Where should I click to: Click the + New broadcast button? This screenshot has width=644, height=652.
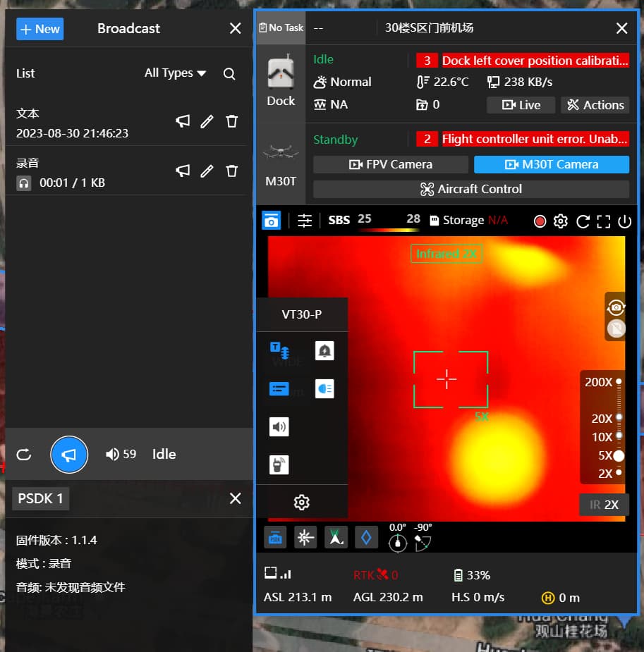(40, 29)
